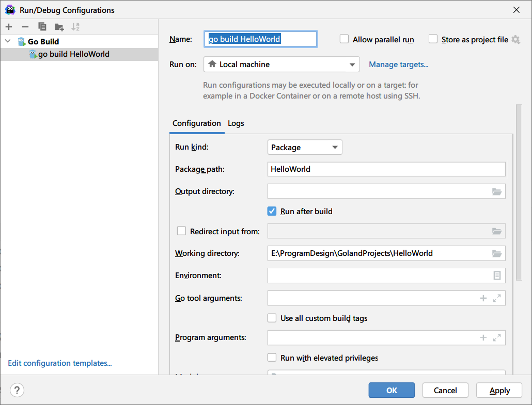Viewport: 532px width, 405px height.
Task: Click the Move into new folder icon
Action: coord(59,27)
